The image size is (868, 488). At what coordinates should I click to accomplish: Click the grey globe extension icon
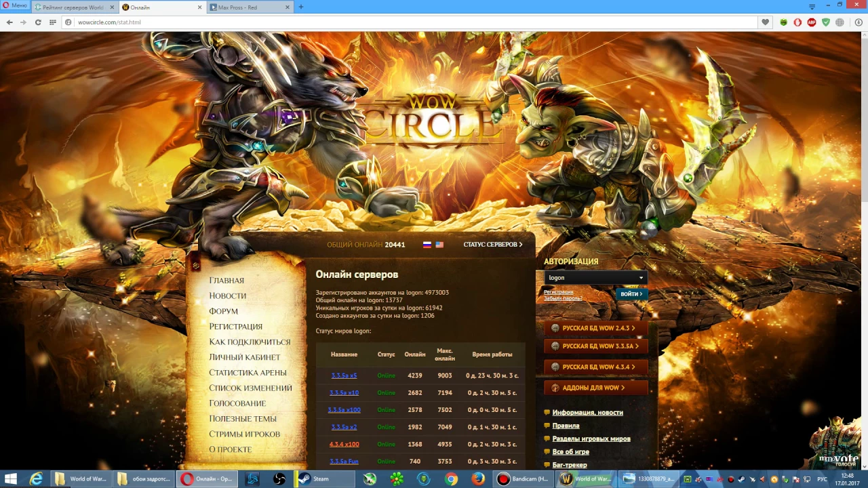coord(840,22)
